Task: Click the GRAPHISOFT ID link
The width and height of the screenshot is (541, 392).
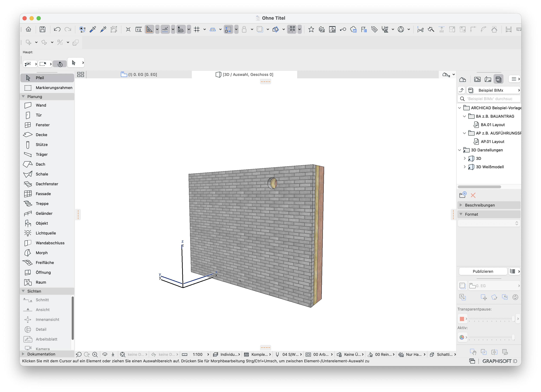Action: pos(500,361)
